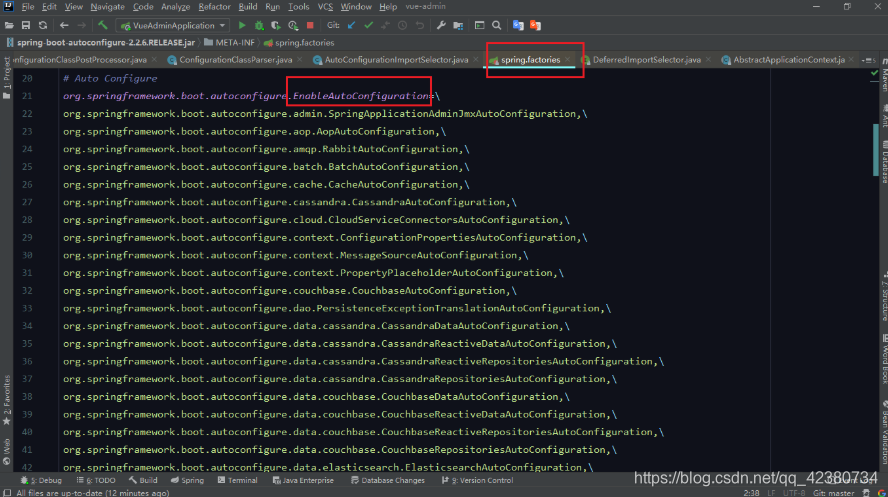The width and height of the screenshot is (888, 497).
Task: Open the Refactor menu
Action: tap(214, 7)
